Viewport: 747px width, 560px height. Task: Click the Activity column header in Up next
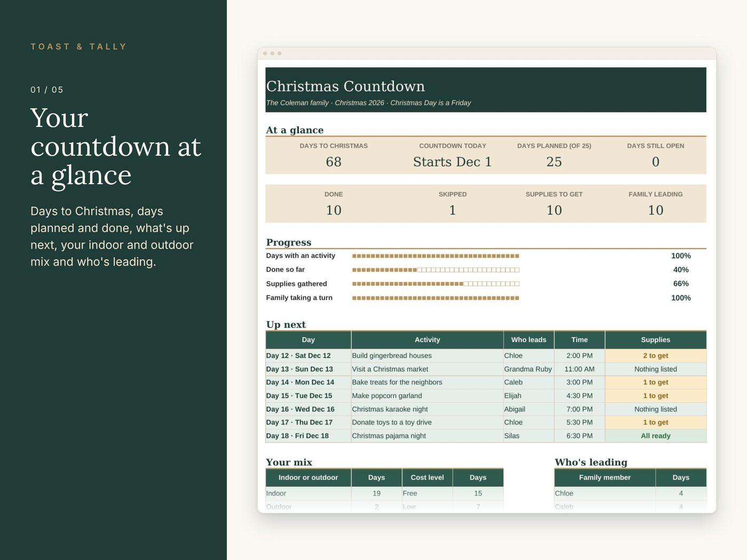(x=427, y=340)
